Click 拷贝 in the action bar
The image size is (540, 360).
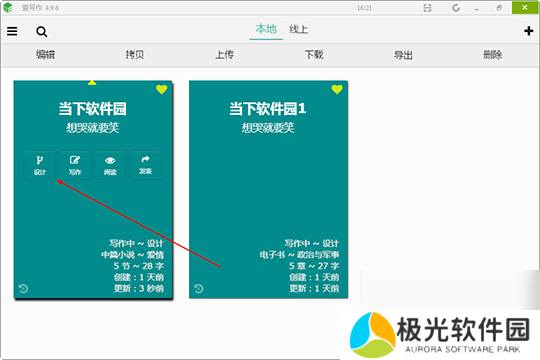135,54
